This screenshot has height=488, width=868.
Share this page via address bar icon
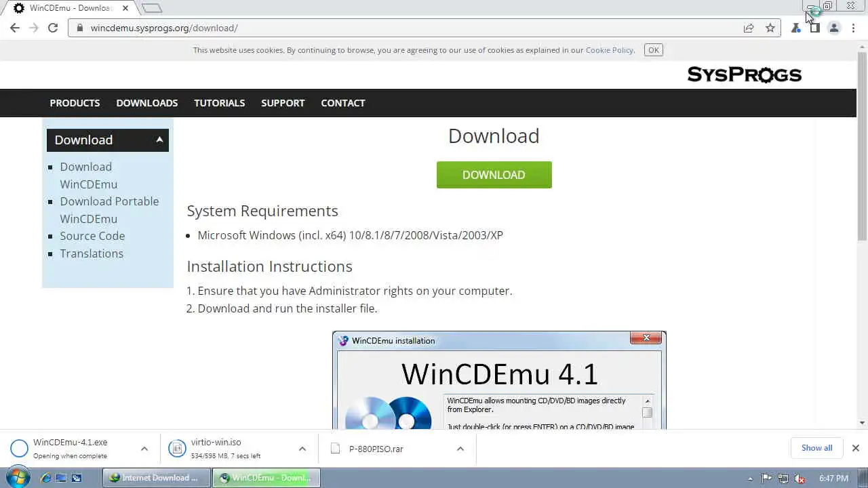point(749,28)
